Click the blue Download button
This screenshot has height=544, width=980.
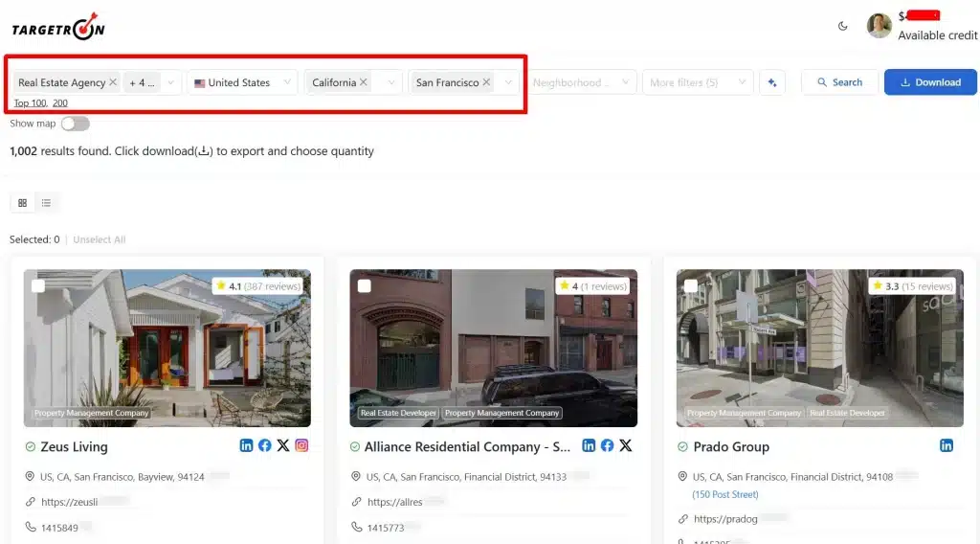point(930,82)
